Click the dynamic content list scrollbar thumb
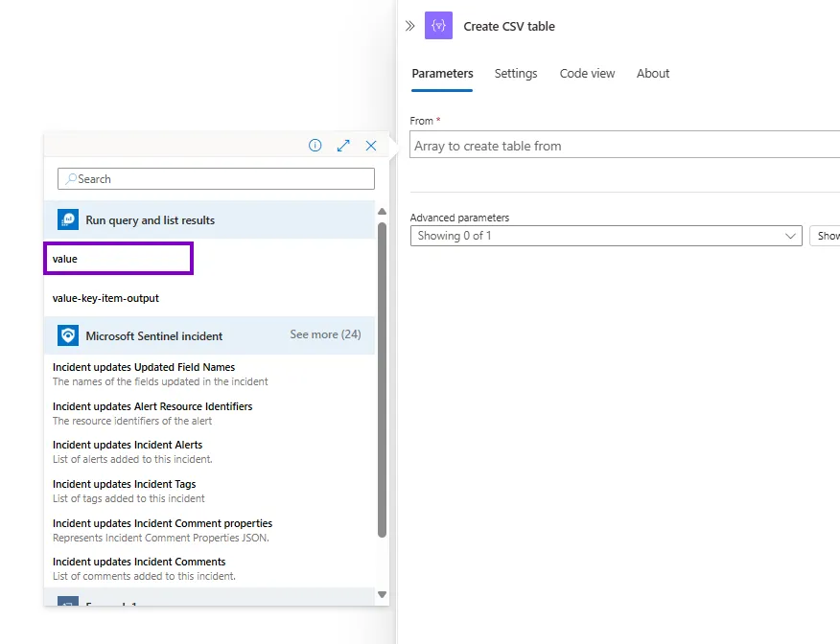840x644 pixels. (x=382, y=379)
